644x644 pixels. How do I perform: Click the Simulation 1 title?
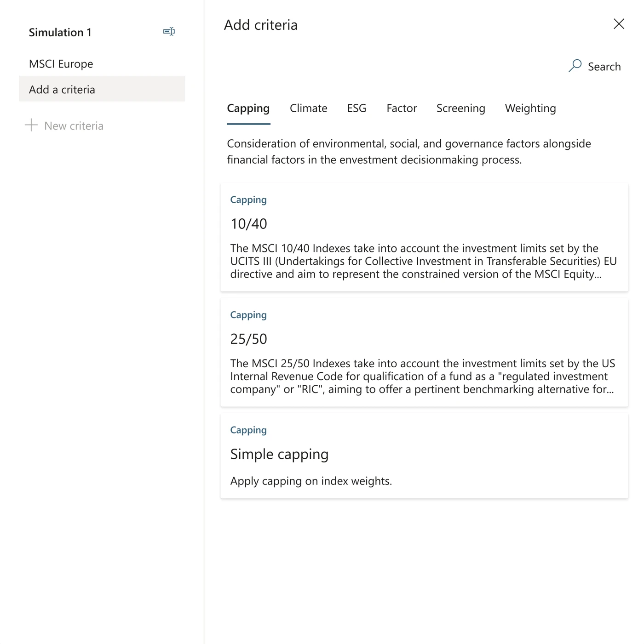60,32
